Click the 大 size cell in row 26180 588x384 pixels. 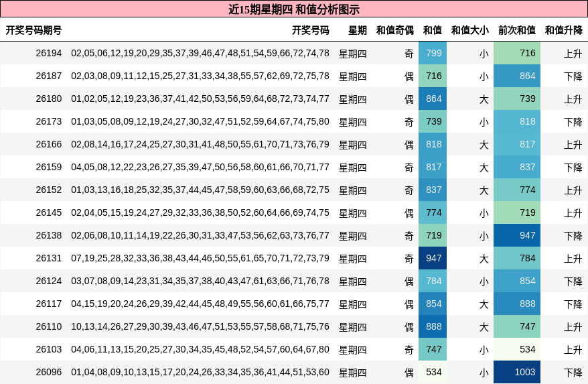pyautogui.click(x=484, y=99)
